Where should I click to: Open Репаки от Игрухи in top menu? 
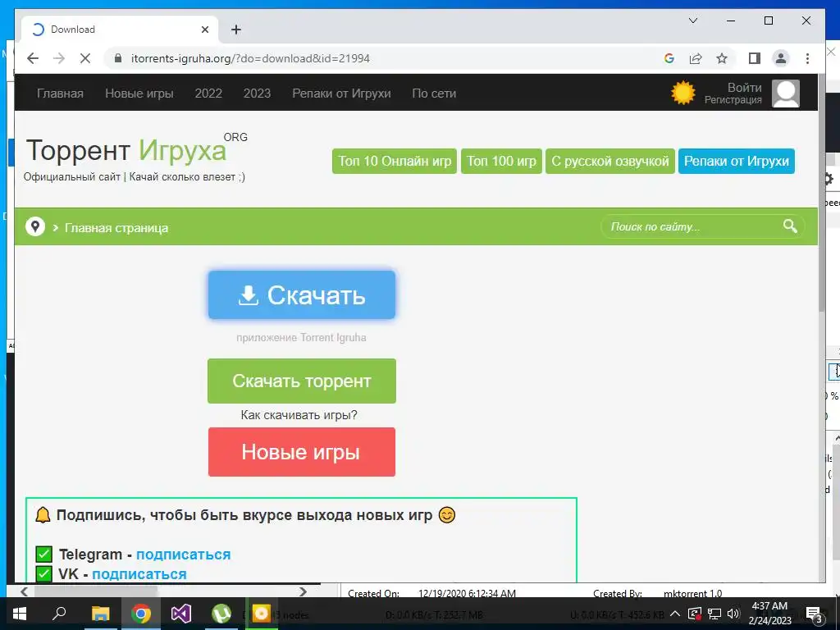pos(341,94)
